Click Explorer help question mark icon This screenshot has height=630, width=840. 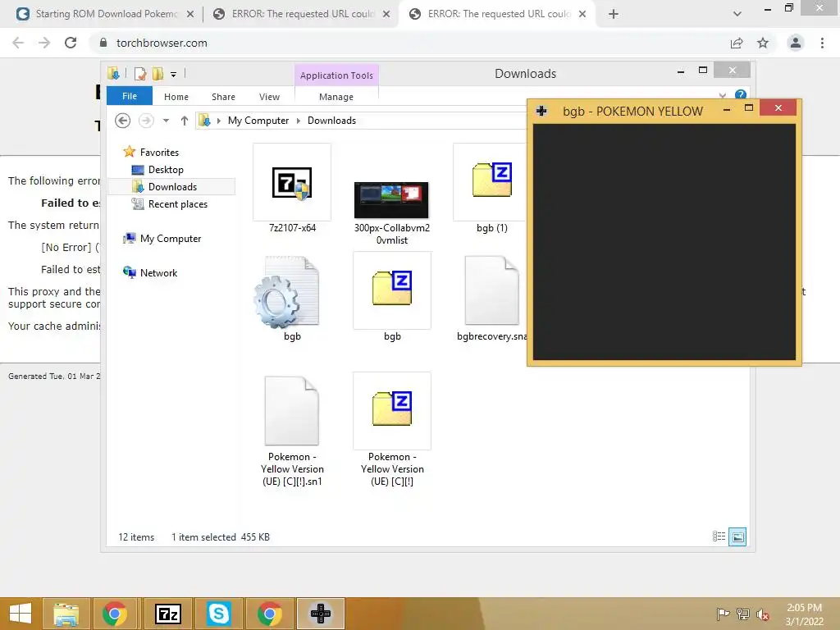(x=741, y=95)
